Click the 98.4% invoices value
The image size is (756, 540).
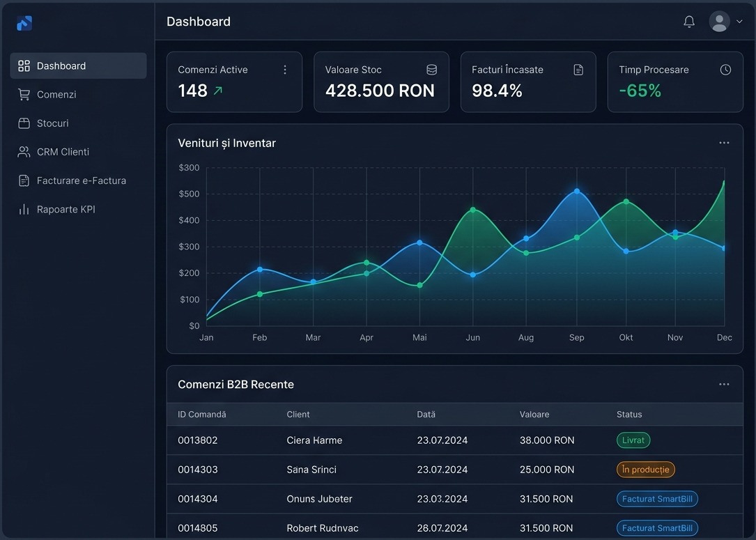(497, 91)
